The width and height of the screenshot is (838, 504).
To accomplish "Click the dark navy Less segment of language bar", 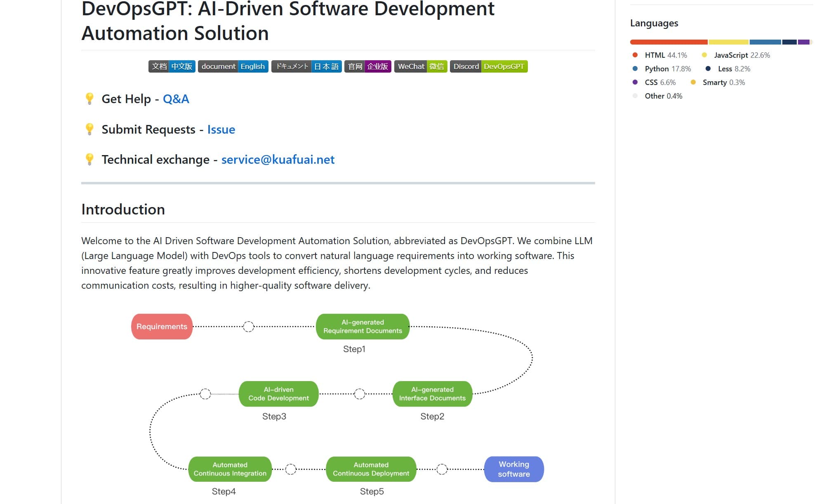I will click(x=789, y=42).
